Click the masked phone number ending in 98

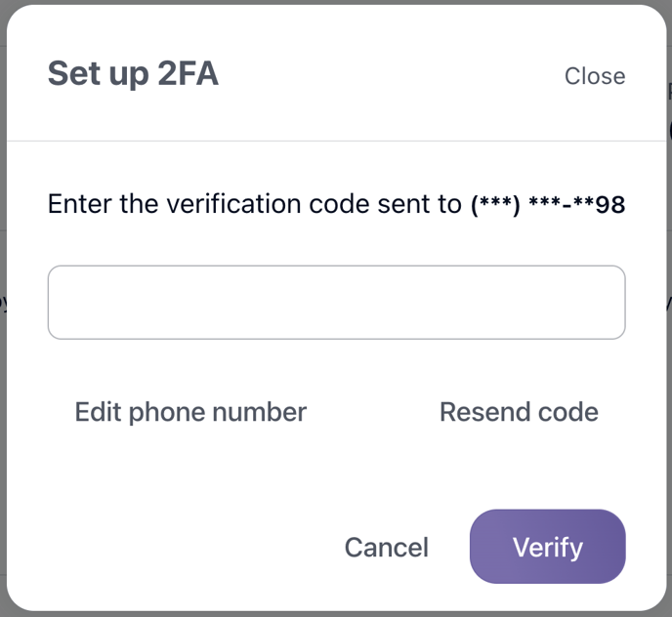pos(547,205)
